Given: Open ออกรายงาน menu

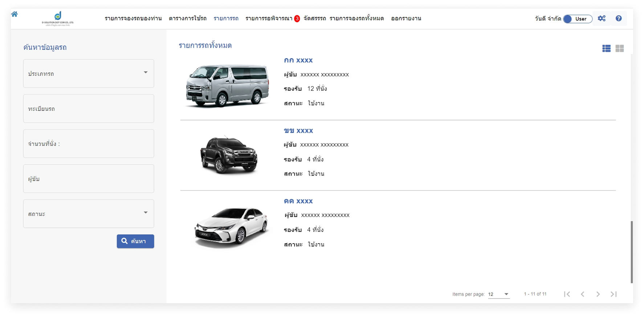Looking at the screenshot, I should (x=406, y=19).
